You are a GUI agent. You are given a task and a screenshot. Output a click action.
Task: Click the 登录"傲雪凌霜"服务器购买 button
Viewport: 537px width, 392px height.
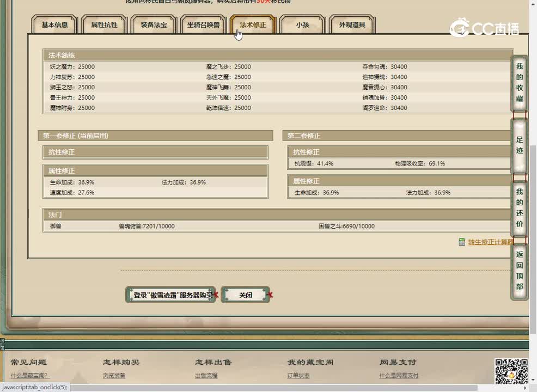pos(170,295)
